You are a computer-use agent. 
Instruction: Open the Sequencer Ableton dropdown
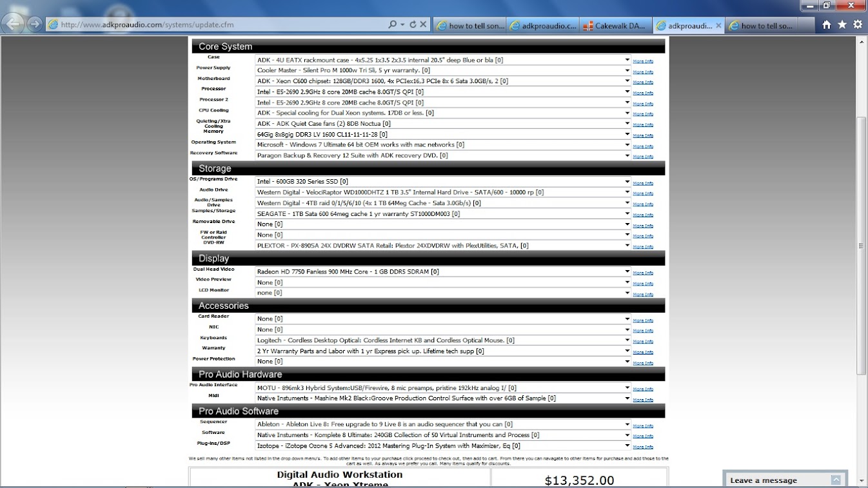(442, 424)
